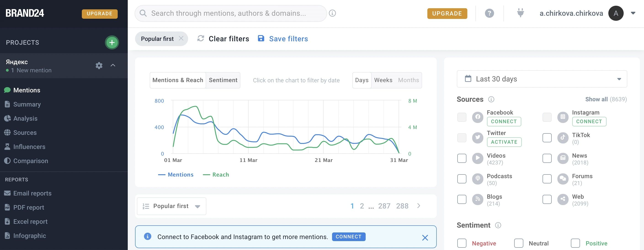The height and width of the screenshot is (250, 644).
Task: Navigate to Analysis section
Action: (25, 118)
